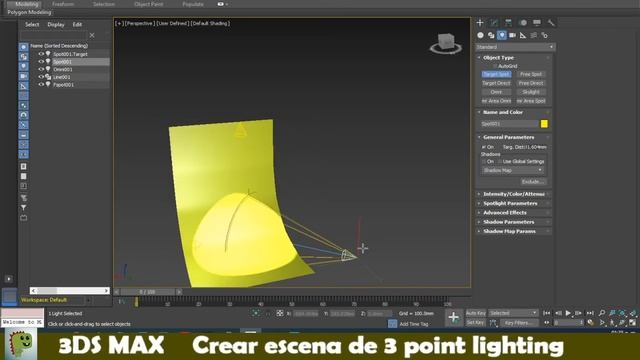This screenshot has height=360, width=640.
Task: Toggle lights filter in Scene Explorer sidebar
Action: click(24, 67)
